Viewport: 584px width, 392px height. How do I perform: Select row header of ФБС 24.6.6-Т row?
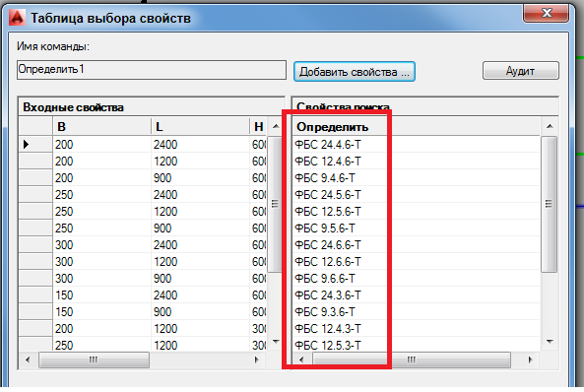[x=35, y=245]
